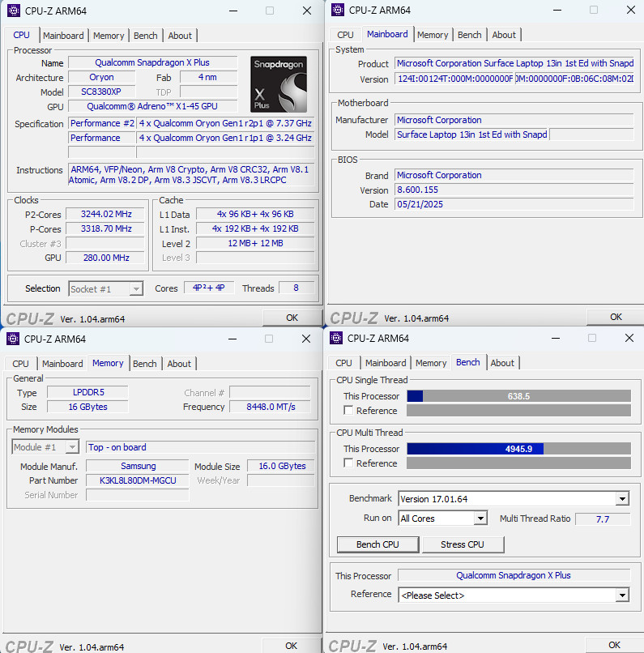The image size is (644, 653).
Task: Click the Model value SC8380XP
Action: pyautogui.click(x=101, y=92)
